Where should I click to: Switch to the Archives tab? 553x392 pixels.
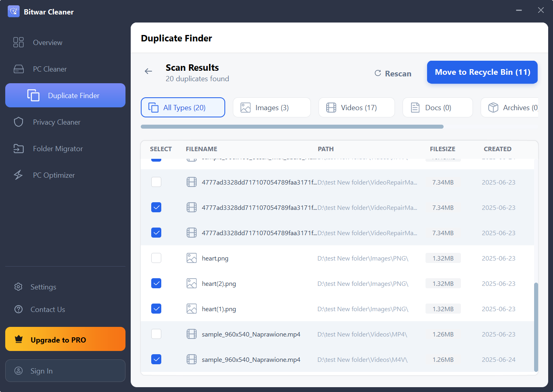coord(510,107)
